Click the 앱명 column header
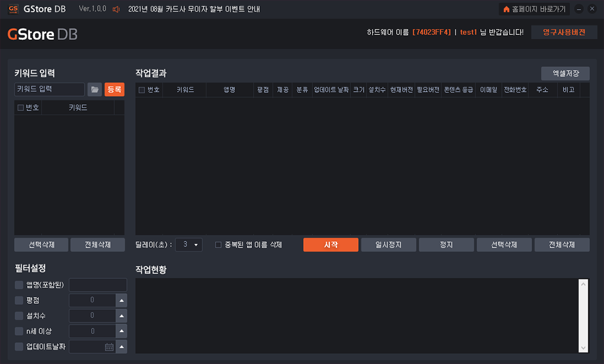Viewport: 604px width, 364px height. 230,90
